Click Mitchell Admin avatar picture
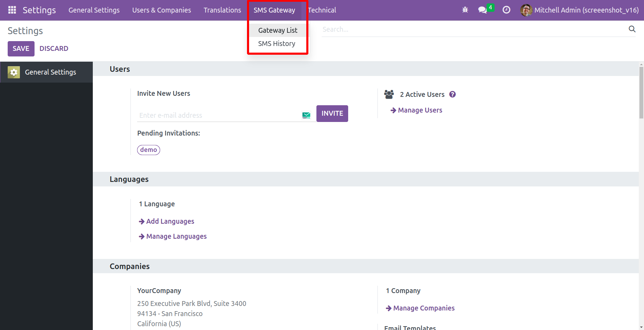 click(526, 10)
